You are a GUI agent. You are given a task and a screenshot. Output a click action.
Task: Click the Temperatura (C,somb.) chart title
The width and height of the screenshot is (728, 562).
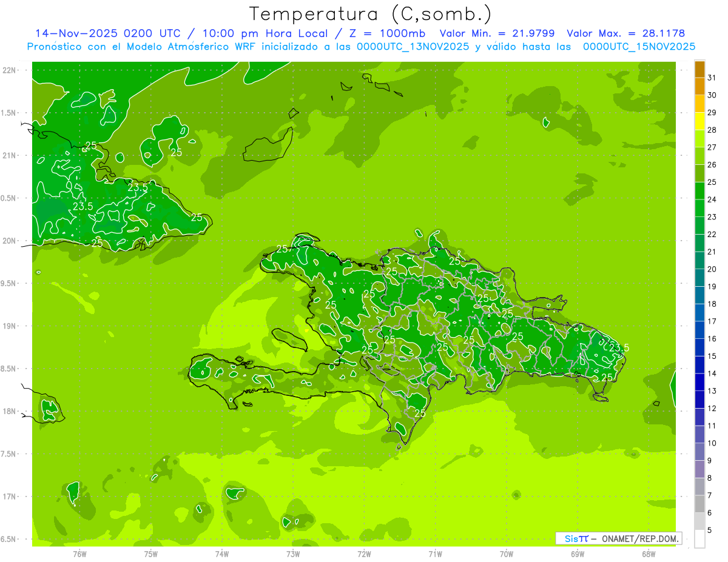point(370,13)
